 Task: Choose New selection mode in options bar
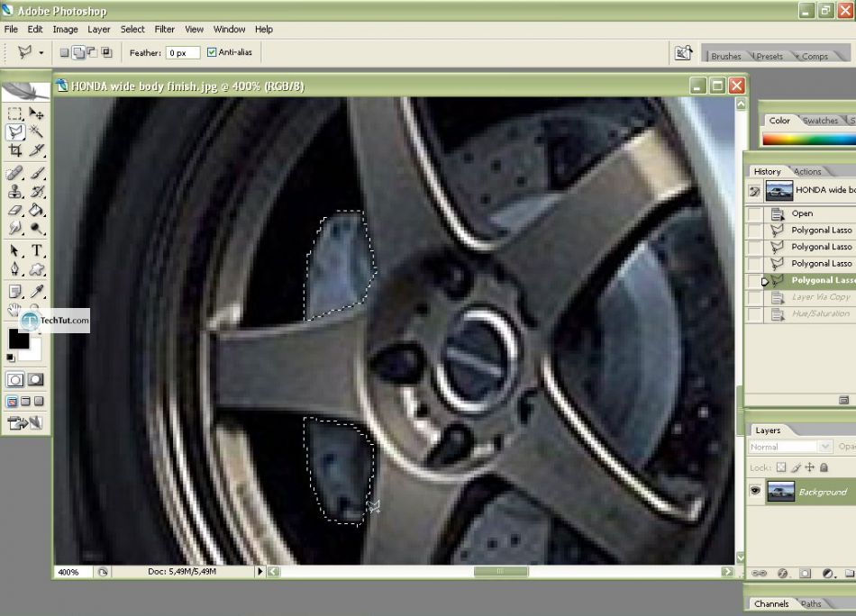64,53
